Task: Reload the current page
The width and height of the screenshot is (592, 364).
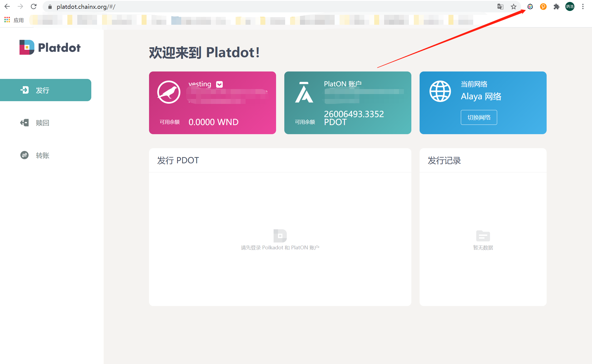Action: click(34, 7)
